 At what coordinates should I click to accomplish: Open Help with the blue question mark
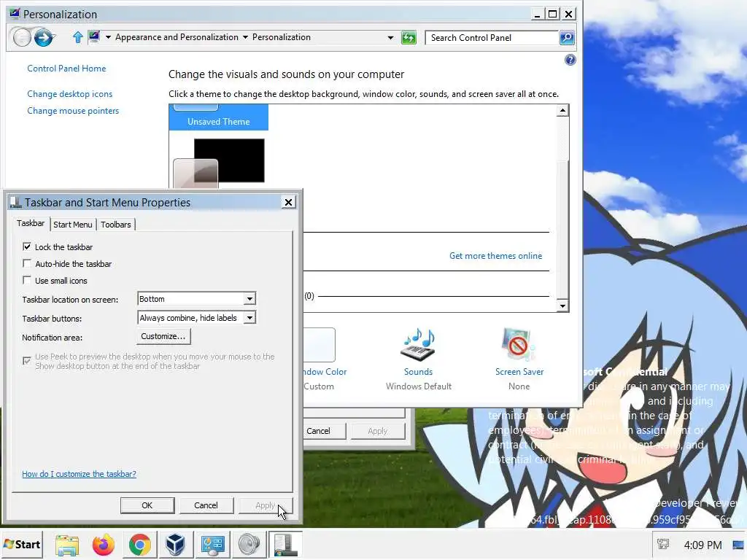pos(570,60)
